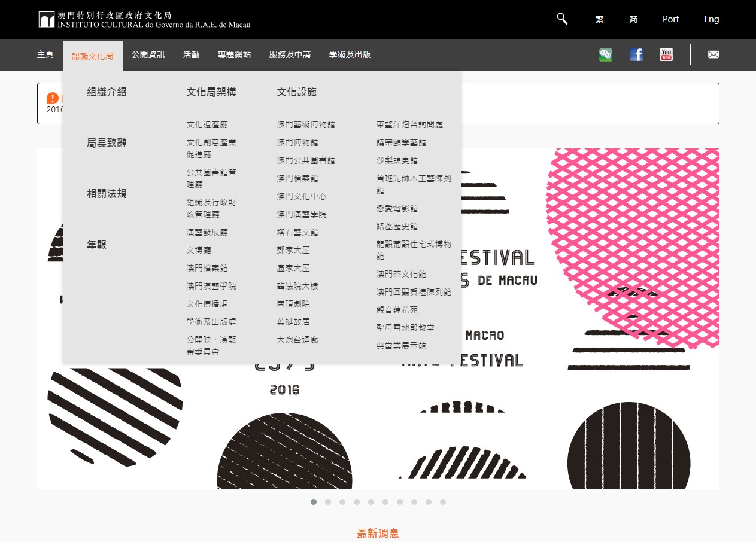The height and width of the screenshot is (542, 756).
Task: Open the 文化遺產廳 link
Action: click(x=207, y=124)
